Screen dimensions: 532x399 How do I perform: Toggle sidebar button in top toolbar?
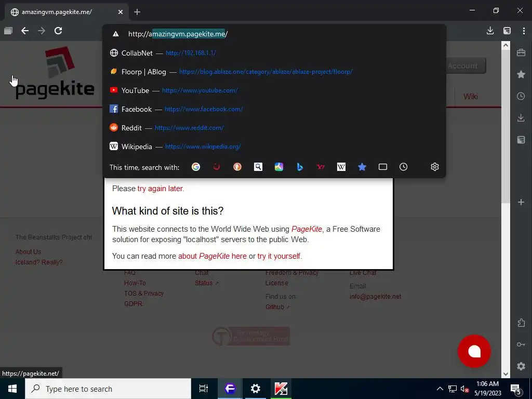[x=507, y=31]
